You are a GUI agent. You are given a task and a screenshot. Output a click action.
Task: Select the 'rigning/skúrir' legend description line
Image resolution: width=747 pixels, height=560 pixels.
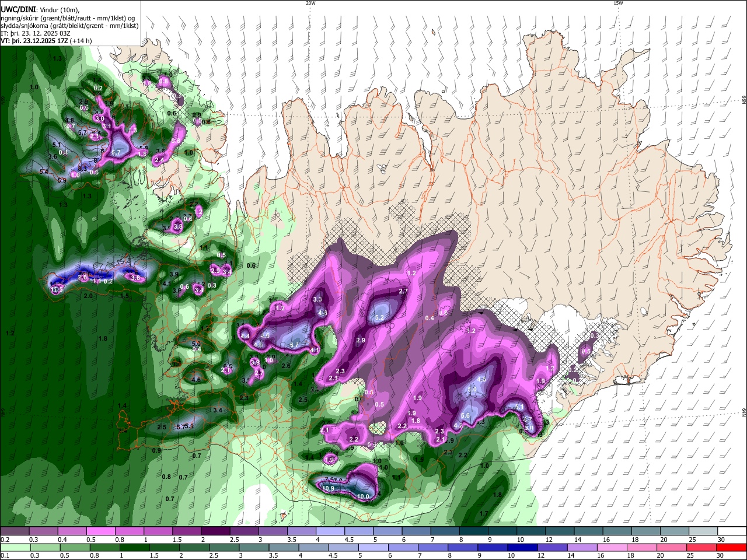(x=67, y=18)
